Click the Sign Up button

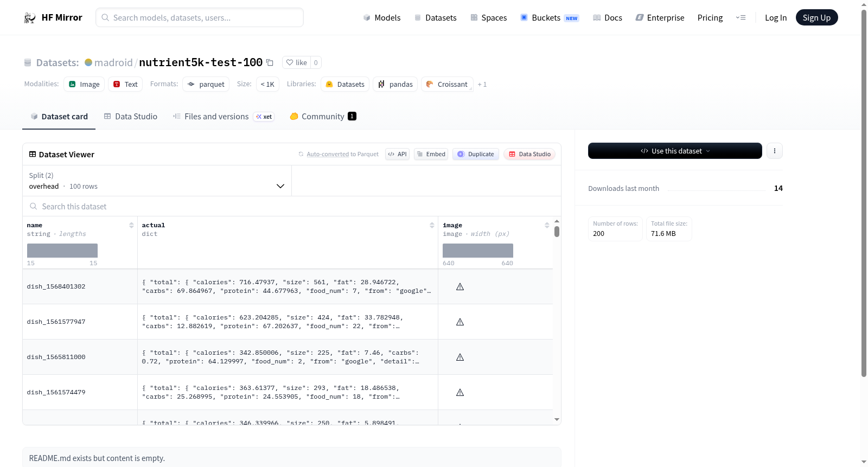pos(816,17)
